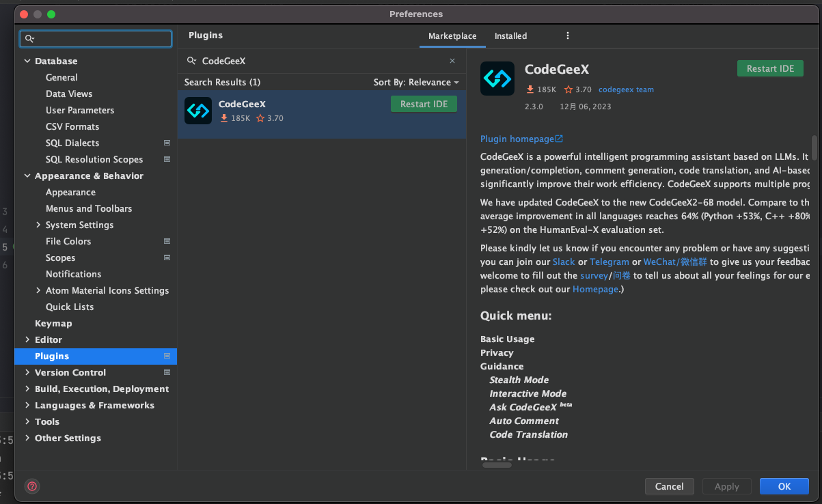Click project-level icon next to Version Control
The height and width of the screenshot is (504, 822).
[167, 372]
